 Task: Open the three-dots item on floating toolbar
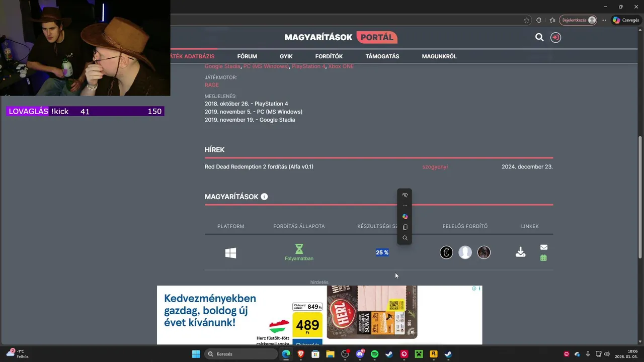(x=405, y=206)
